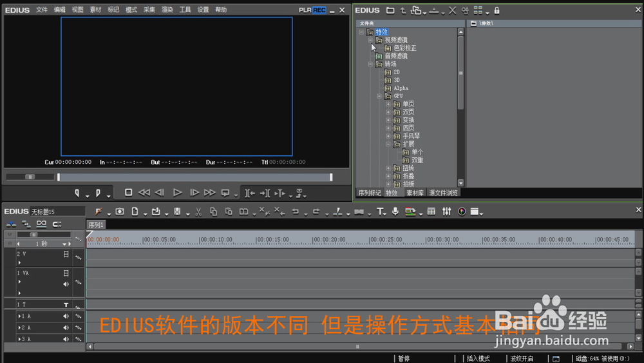Image resolution: width=644 pixels, height=363 pixels.
Task: Take a snapshot with the camera icon
Action: pyautogui.click(x=120, y=211)
